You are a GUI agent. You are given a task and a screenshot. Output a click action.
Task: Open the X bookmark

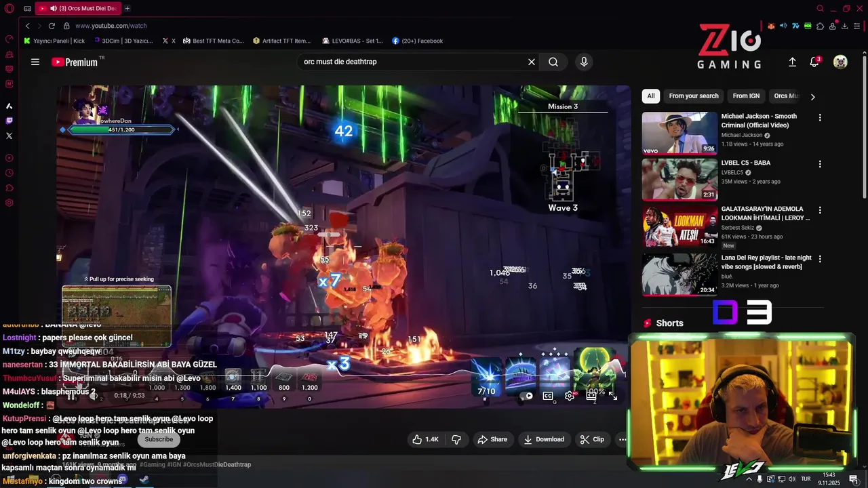[x=169, y=41]
